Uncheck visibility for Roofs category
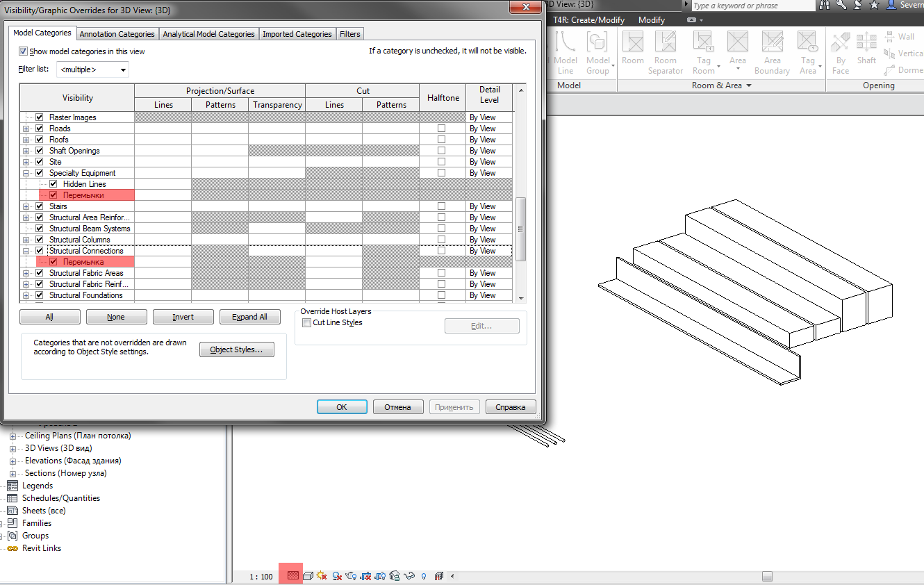Screen dimensions: 924x585 tap(40, 140)
